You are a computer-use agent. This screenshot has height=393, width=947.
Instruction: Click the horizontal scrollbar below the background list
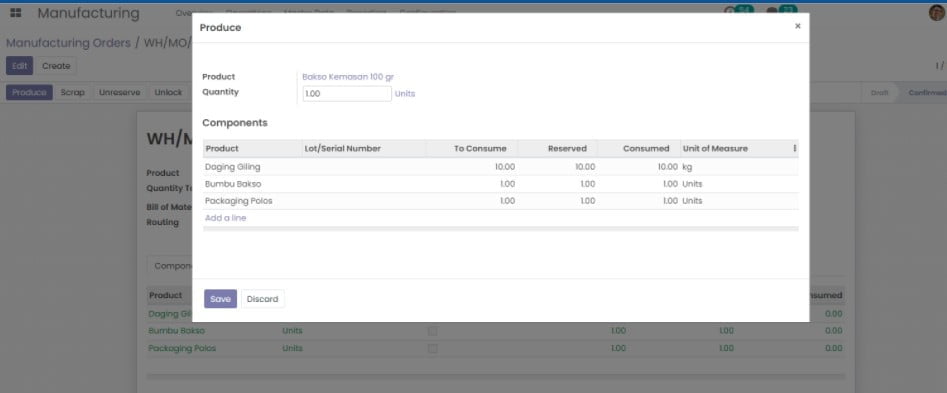496,377
